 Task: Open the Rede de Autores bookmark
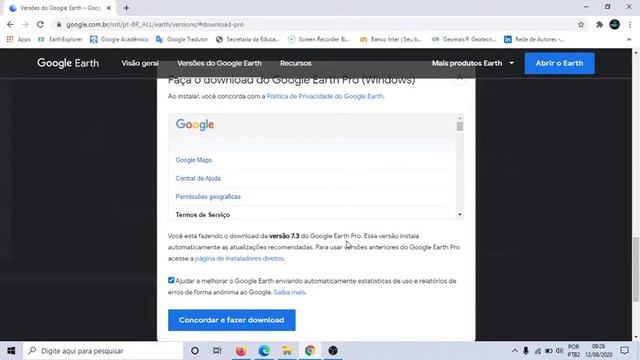[x=534, y=39]
